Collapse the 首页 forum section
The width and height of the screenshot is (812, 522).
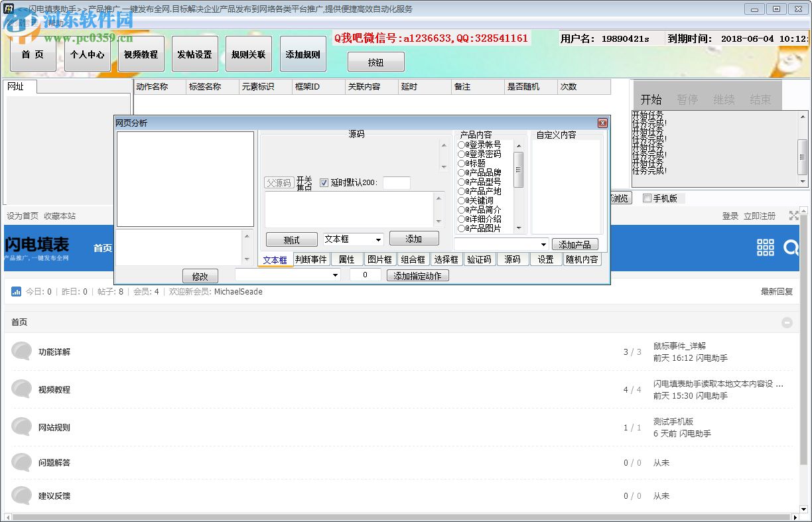coord(787,322)
